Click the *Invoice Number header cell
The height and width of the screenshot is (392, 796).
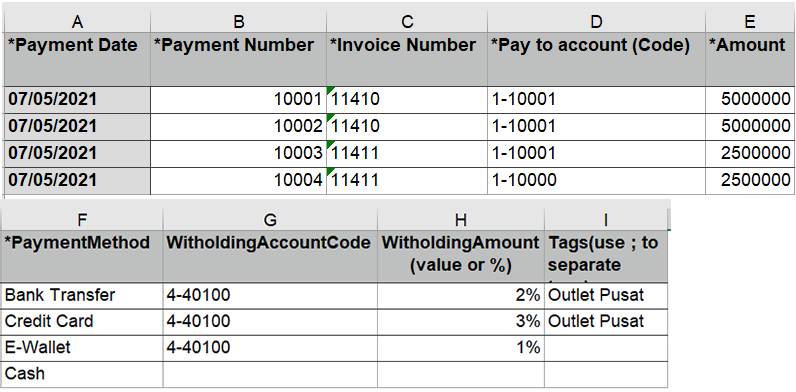pyautogui.click(x=407, y=59)
